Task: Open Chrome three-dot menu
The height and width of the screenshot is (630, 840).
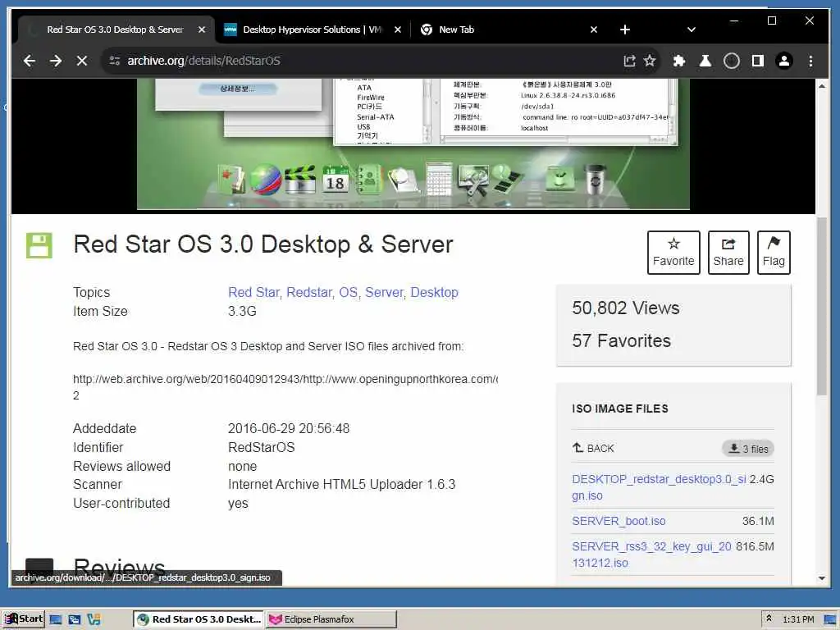Action: pyautogui.click(x=810, y=61)
